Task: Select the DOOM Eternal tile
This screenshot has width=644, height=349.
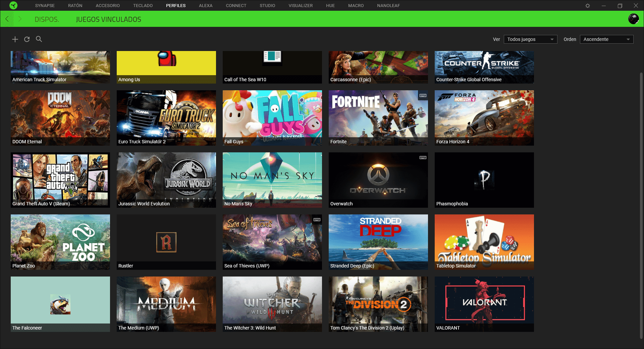Action: tap(60, 118)
